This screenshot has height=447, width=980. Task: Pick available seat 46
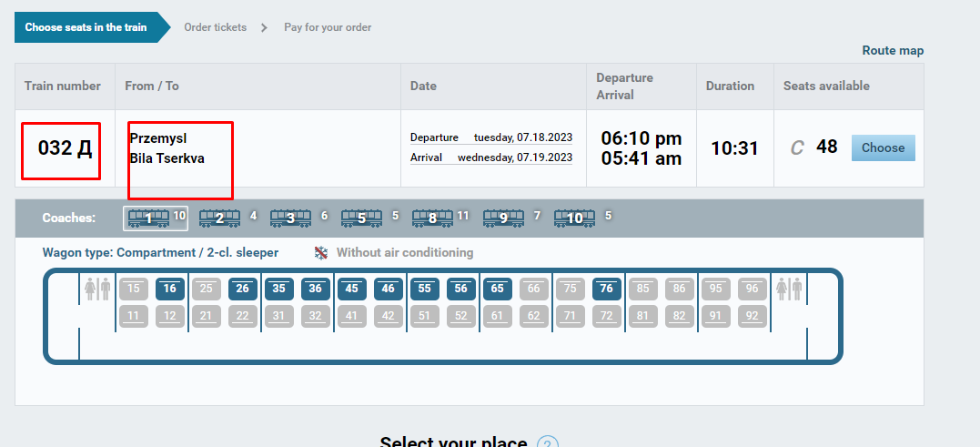[389, 289]
